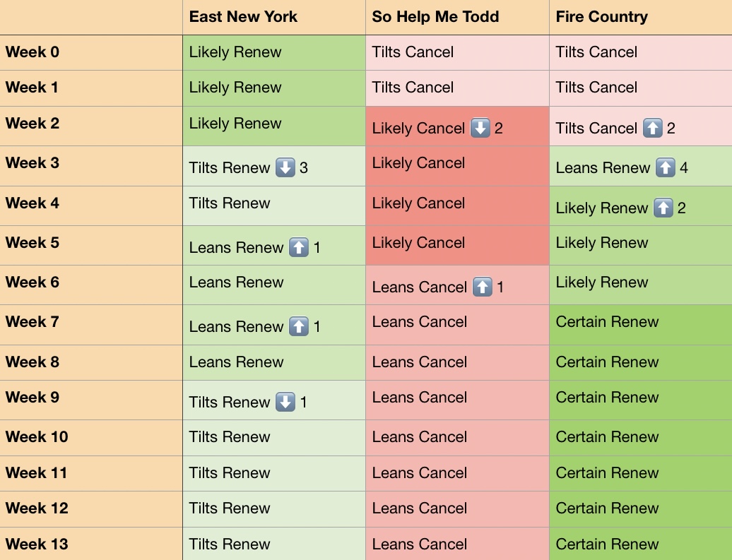Click the down arrow icon in So Help Me Todd Week 2
Viewport: 732px width, 560px height.
tap(480, 128)
